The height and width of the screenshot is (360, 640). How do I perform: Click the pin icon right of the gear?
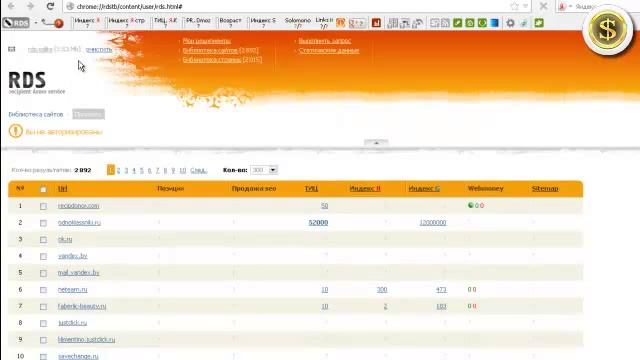pyautogui.click(x=524, y=23)
